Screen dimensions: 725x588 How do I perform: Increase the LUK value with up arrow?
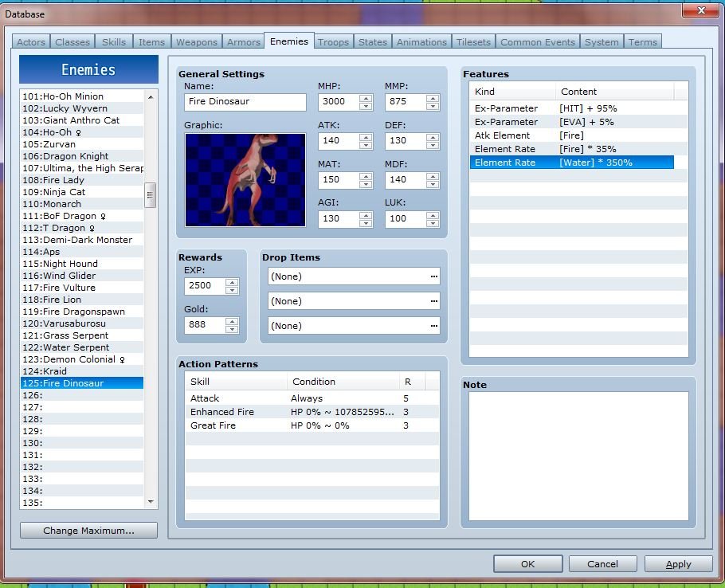point(433,215)
